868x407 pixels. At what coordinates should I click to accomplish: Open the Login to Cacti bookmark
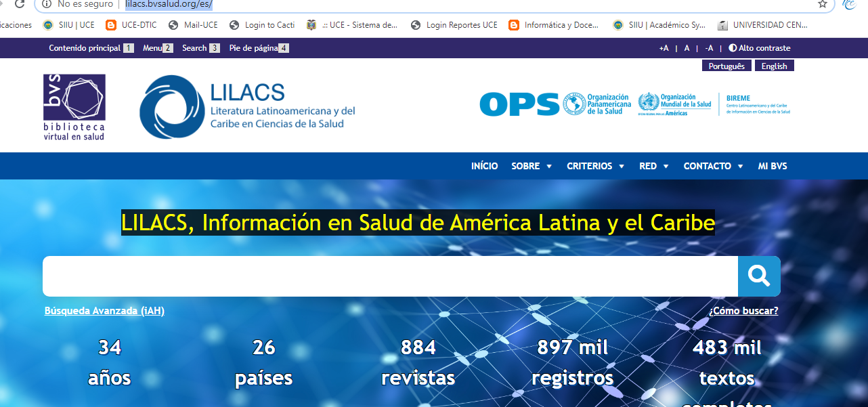coord(262,25)
